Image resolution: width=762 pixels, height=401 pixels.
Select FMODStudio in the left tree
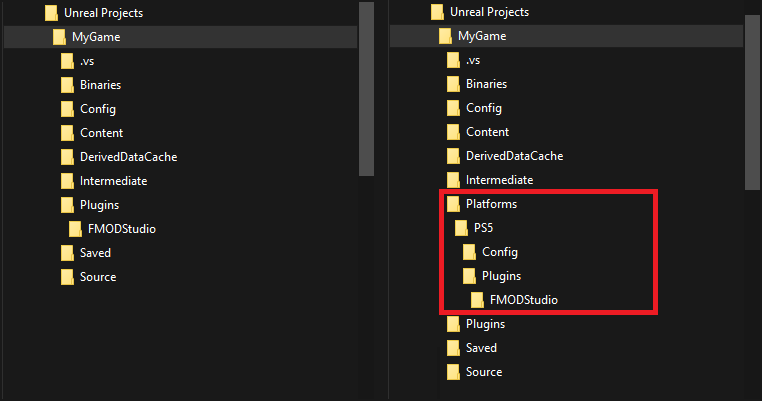click(121, 229)
